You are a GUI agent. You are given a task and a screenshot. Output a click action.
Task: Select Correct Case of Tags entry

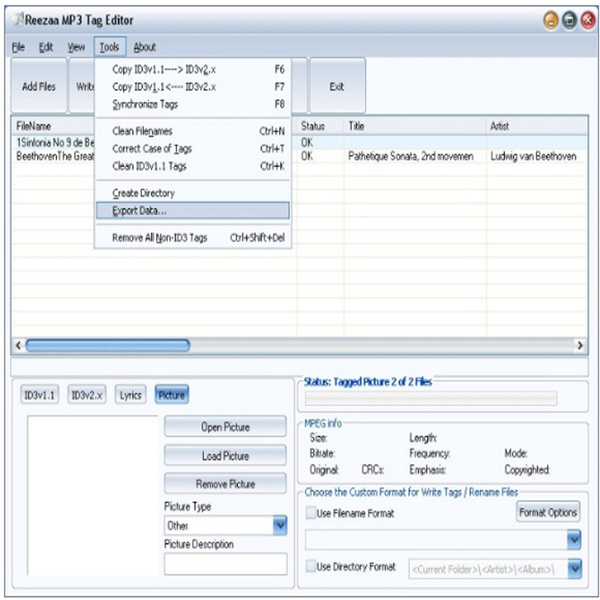coord(193,148)
